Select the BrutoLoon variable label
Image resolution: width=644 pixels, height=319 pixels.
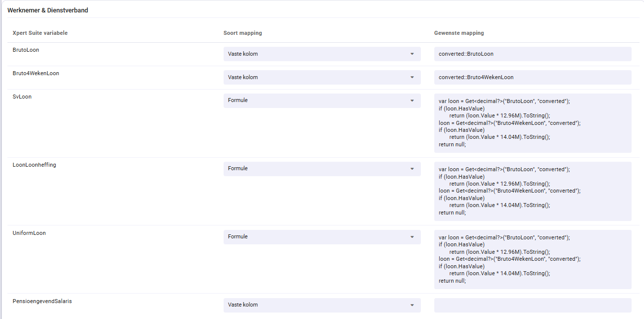click(x=26, y=50)
